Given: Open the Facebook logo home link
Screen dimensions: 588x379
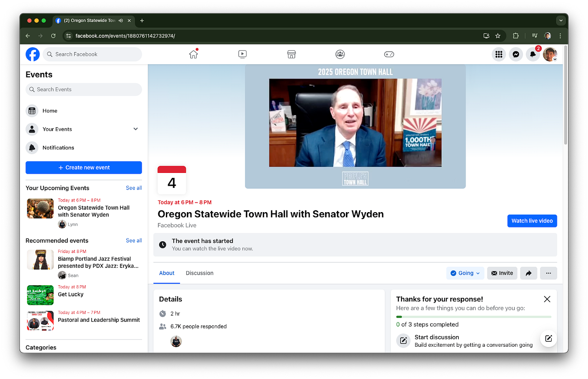Looking at the screenshot, I should tap(33, 54).
